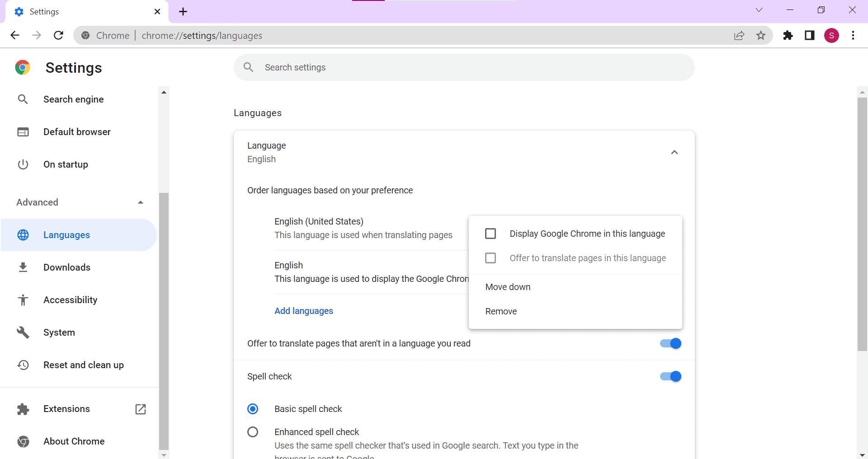Click the bookmark star icon

click(761, 35)
